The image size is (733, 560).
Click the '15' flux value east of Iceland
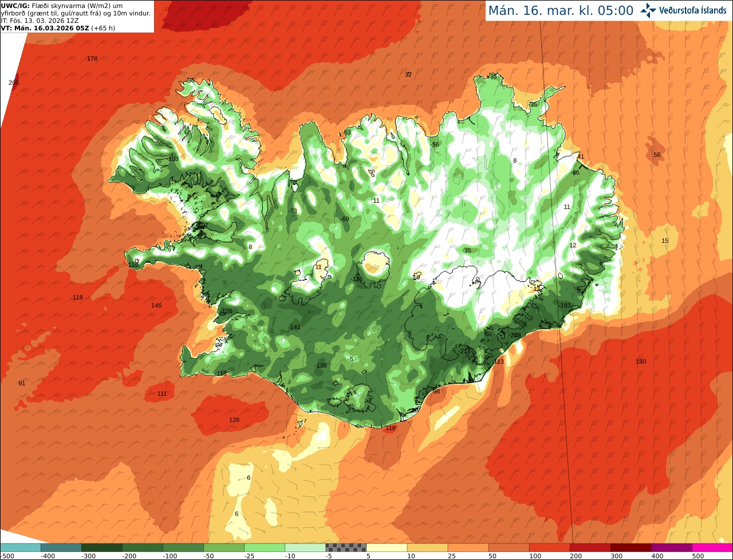pos(665,241)
